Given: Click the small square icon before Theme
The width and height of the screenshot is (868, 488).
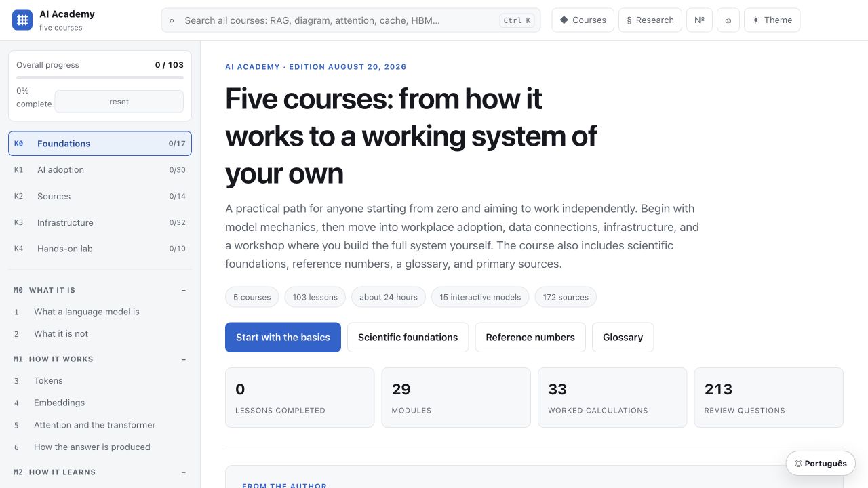Looking at the screenshot, I should (728, 20).
